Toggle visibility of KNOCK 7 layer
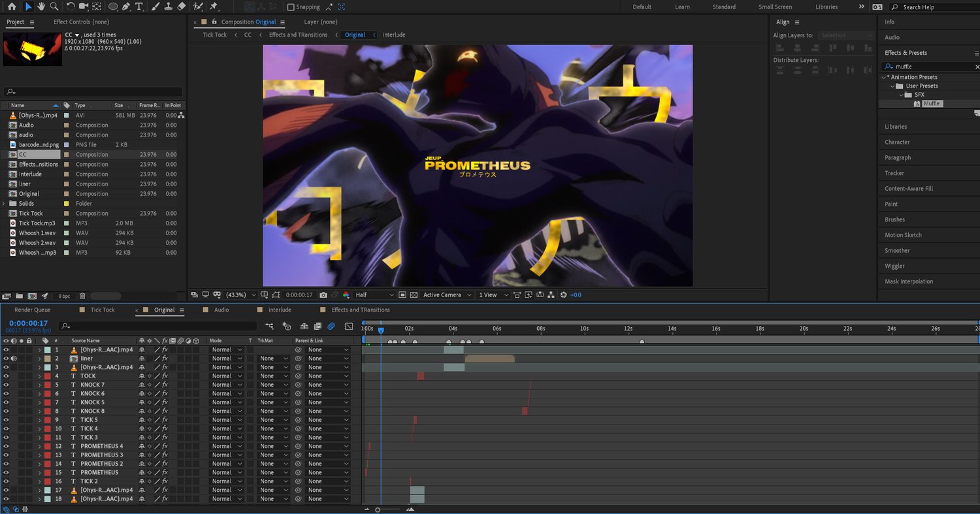 coord(6,385)
